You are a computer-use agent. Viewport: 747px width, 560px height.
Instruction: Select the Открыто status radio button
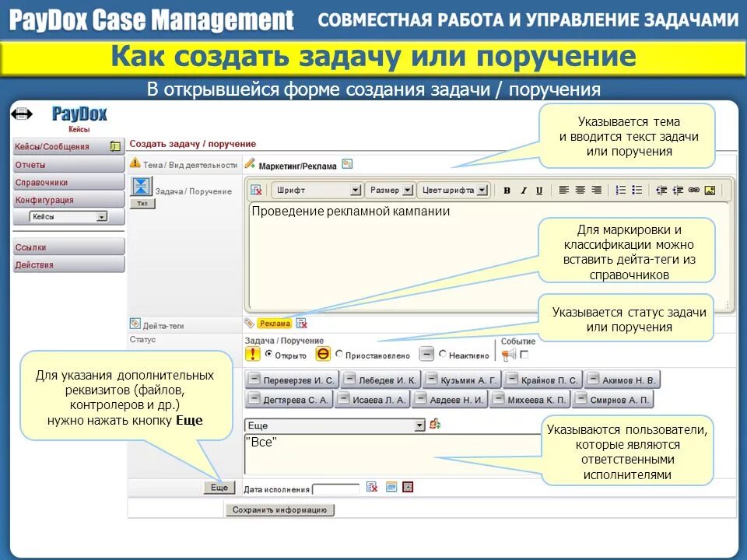(268, 354)
